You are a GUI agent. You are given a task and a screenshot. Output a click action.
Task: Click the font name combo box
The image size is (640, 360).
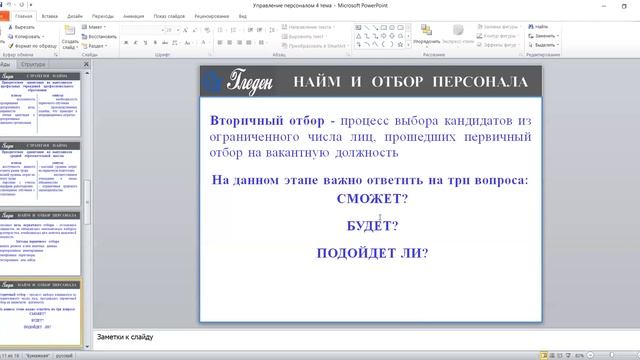pos(142,30)
